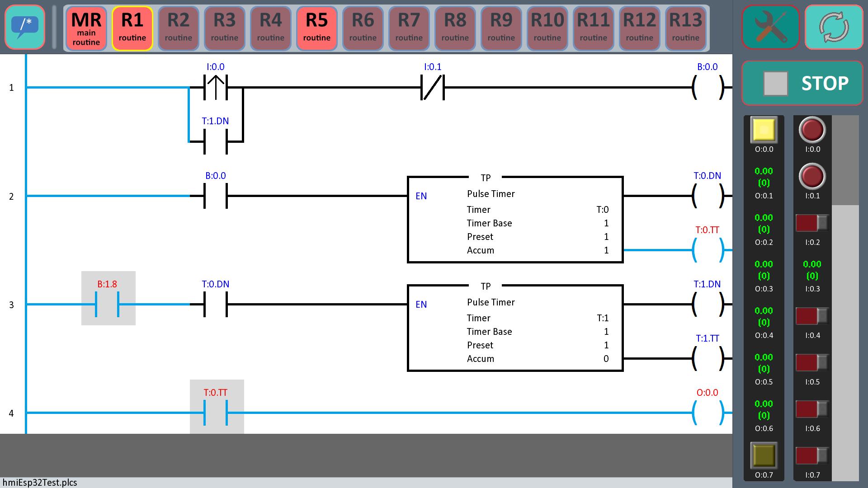Click rung number 3 label

[x=11, y=305]
